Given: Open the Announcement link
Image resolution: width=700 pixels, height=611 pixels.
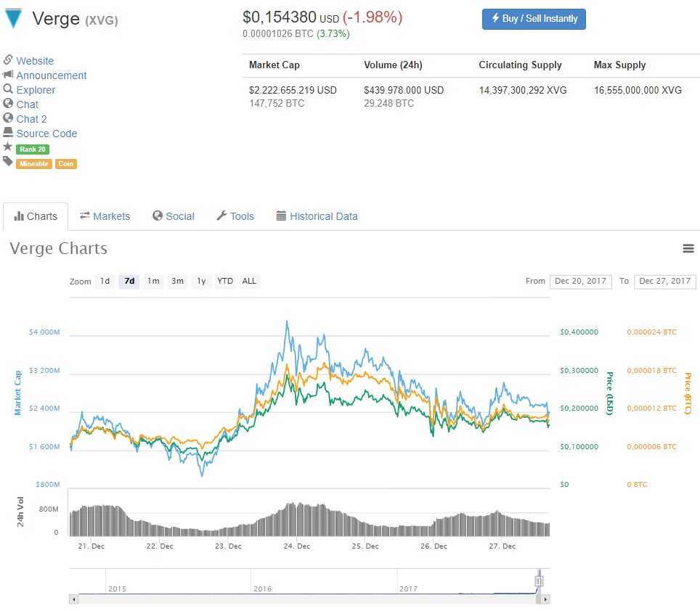Looking at the screenshot, I should tap(52, 75).
